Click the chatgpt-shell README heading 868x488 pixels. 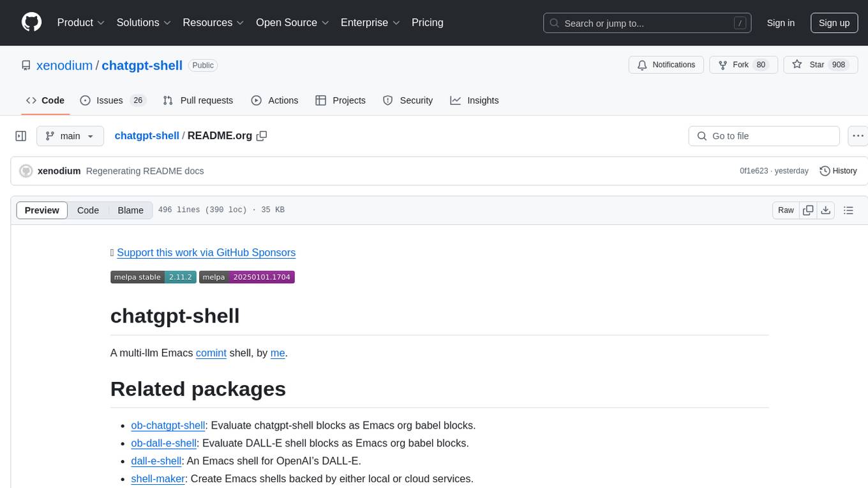(x=175, y=316)
